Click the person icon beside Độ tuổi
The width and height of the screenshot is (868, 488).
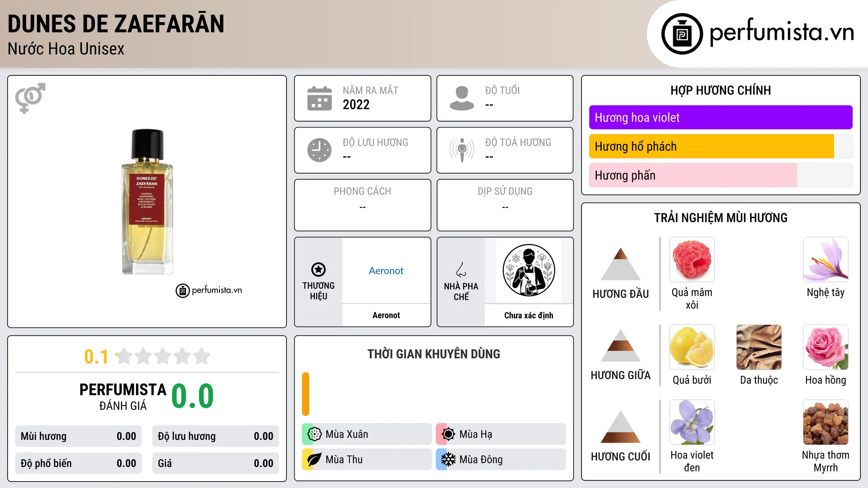tap(462, 98)
